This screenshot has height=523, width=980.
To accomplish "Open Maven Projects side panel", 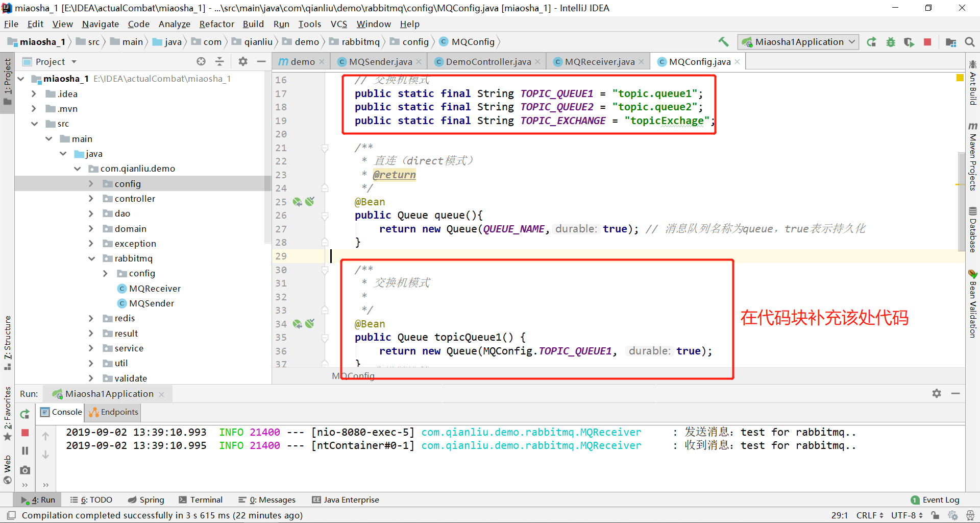I will click(972, 156).
